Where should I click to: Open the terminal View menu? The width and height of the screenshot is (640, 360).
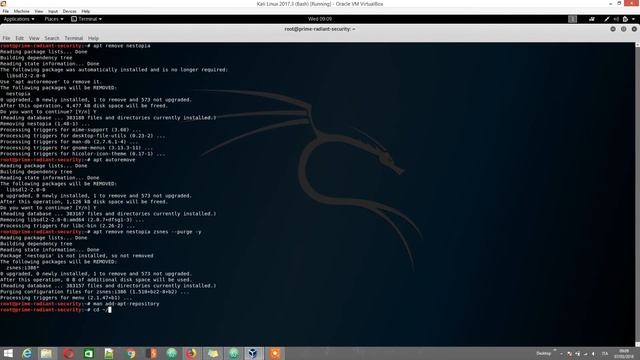coord(34,38)
